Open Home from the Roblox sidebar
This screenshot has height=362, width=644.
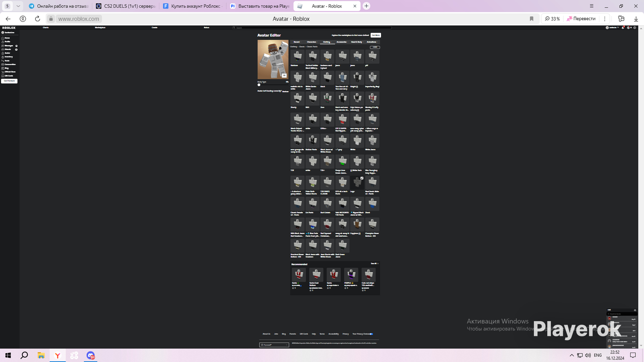pyautogui.click(x=6, y=38)
